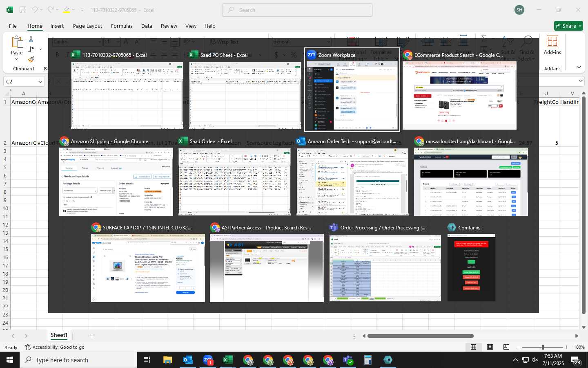This screenshot has width=588, height=368.
Task: Click the Copy icon in the Clipboard group
Action: click(x=31, y=49)
